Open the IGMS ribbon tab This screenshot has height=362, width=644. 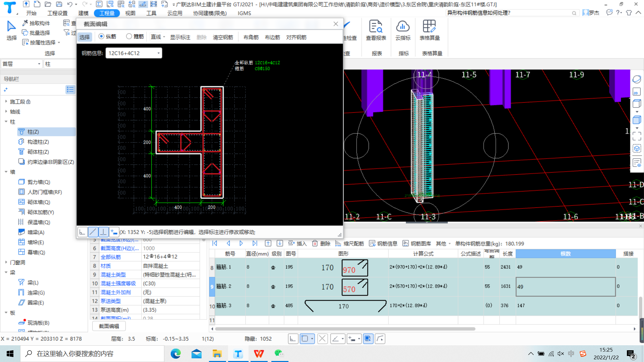coord(244,13)
